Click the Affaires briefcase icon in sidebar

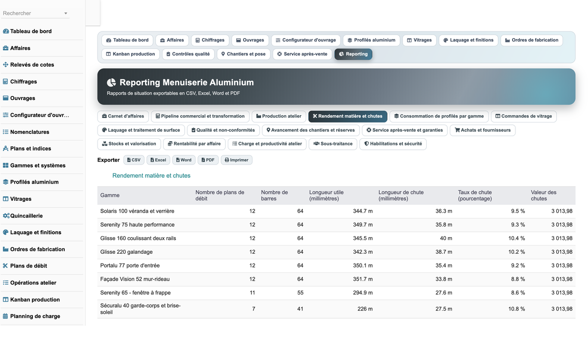pyautogui.click(x=6, y=48)
